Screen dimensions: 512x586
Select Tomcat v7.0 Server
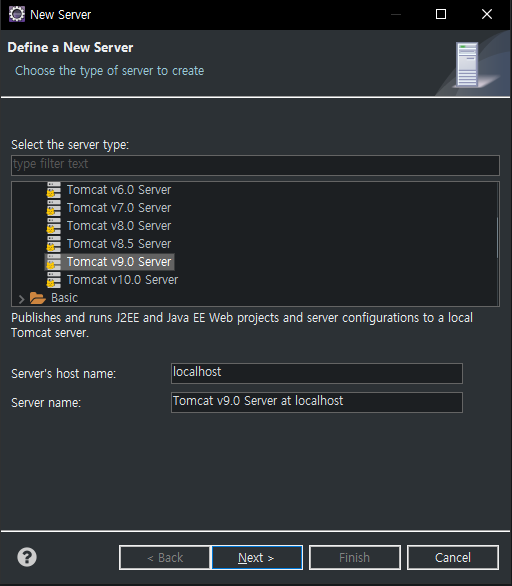click(119, 208)
